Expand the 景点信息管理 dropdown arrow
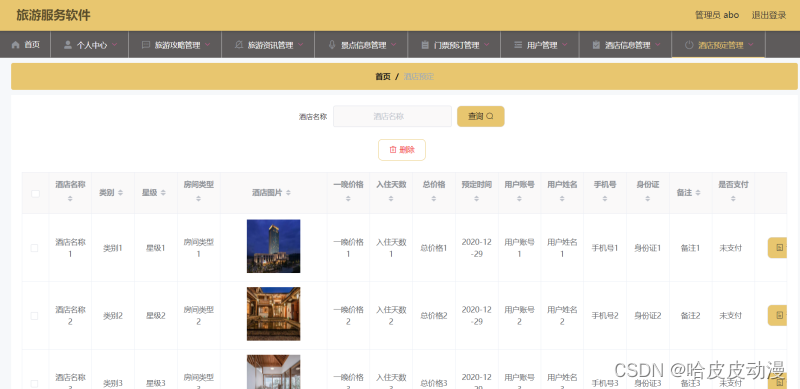Viewport: 800px width, 389px height. click(394, 45)
